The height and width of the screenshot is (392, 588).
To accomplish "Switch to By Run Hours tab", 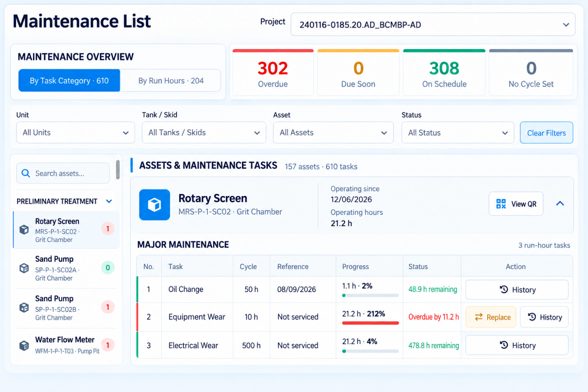I will [x=171, y=81].
